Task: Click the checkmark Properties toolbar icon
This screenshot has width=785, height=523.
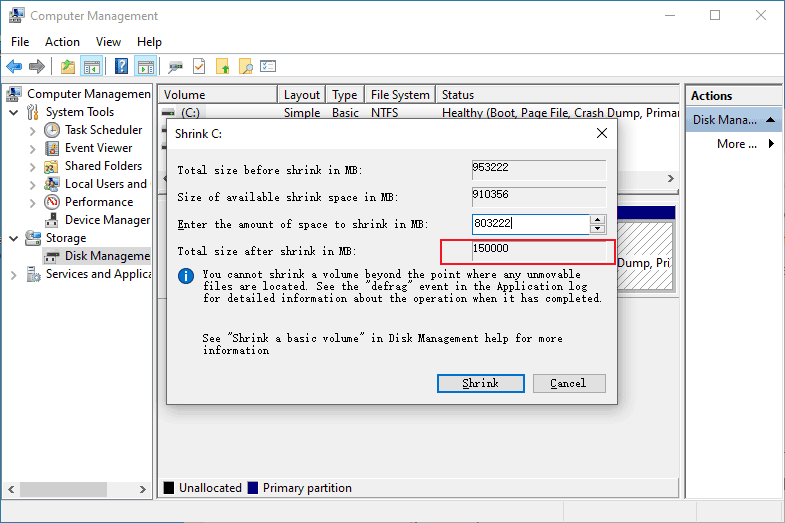Action: pyautogui.click(x=199, y=66)
